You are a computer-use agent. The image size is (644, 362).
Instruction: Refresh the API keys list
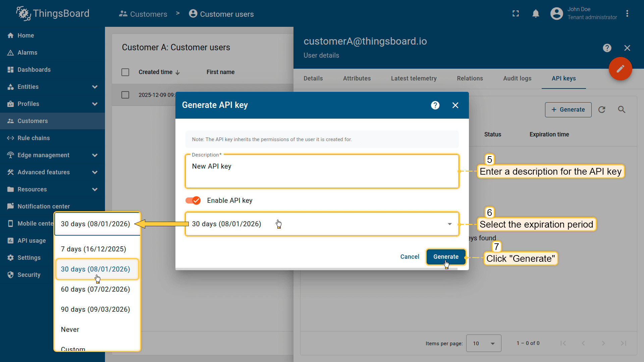[x=602, y=110]
